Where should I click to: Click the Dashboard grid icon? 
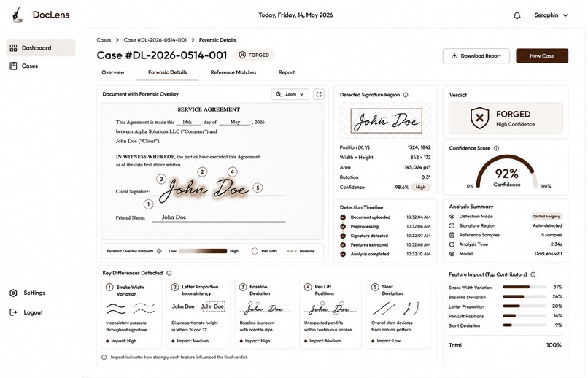[x=14, y=48]
